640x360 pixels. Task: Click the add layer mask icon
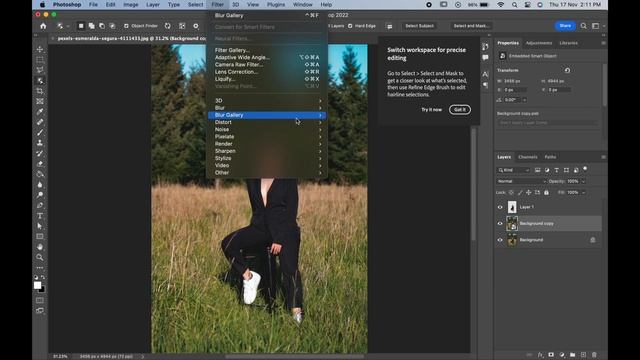[x=551, y=355]
